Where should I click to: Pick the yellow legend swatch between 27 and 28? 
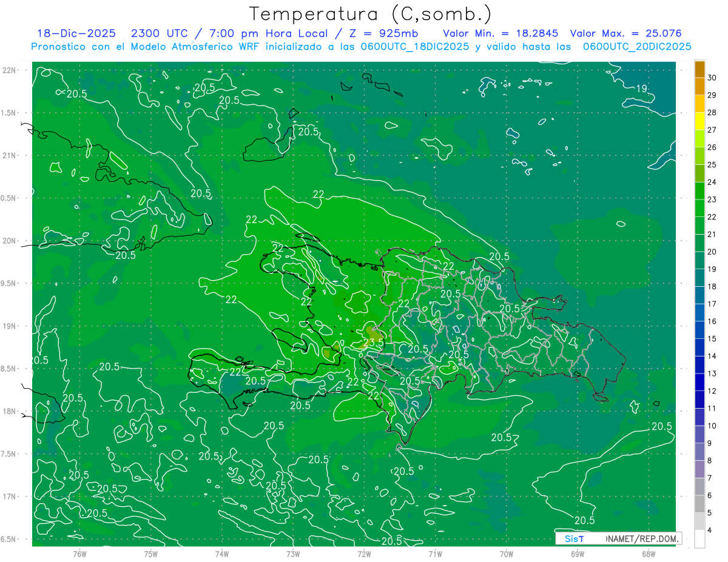(x=699, y=121)
